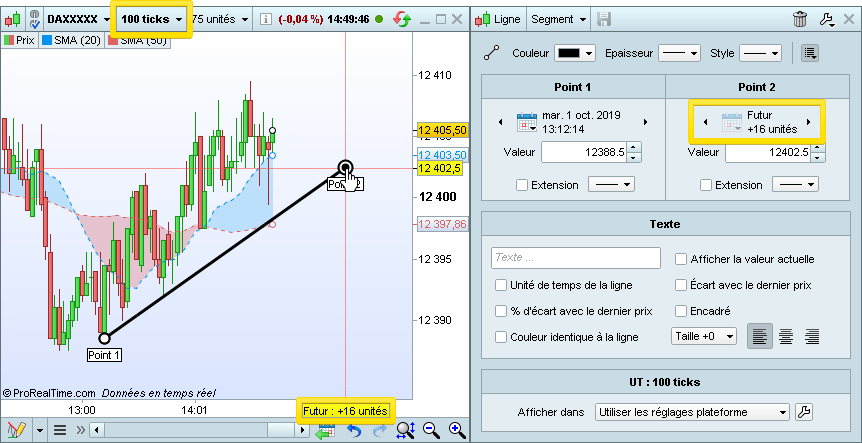Viewport: 862px width, 443px height.
Task: Click the refresh chart arrows icon
Action: click(402, 19)
